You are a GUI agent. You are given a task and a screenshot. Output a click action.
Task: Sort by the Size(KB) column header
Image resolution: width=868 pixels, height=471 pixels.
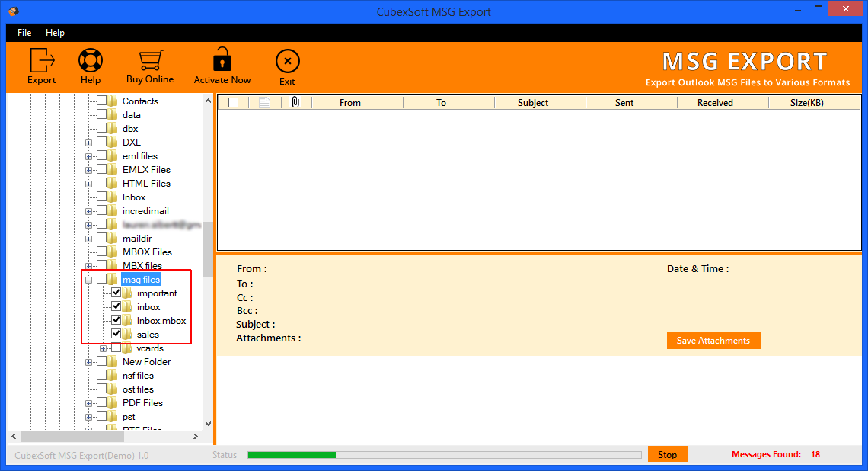click(806, 103)
